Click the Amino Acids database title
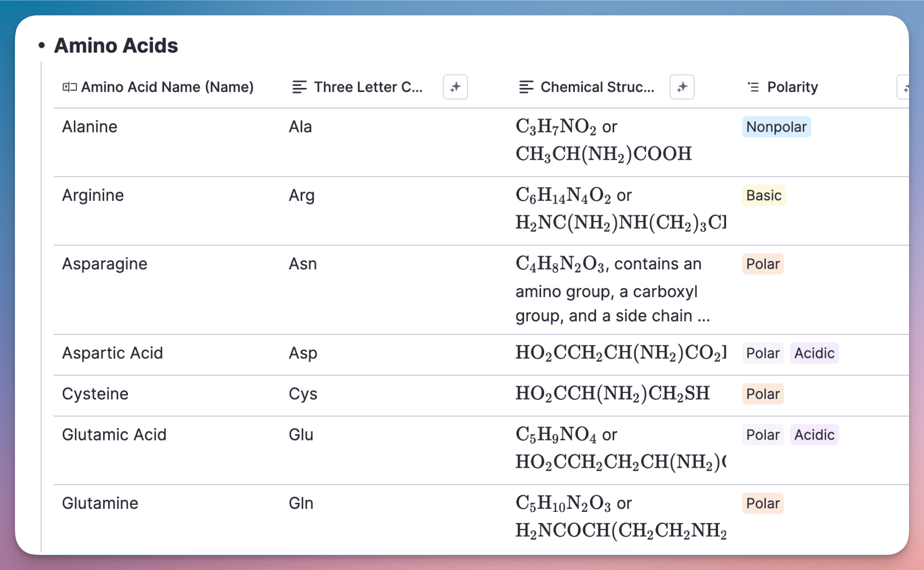924x570 pixels. [116, 45]
